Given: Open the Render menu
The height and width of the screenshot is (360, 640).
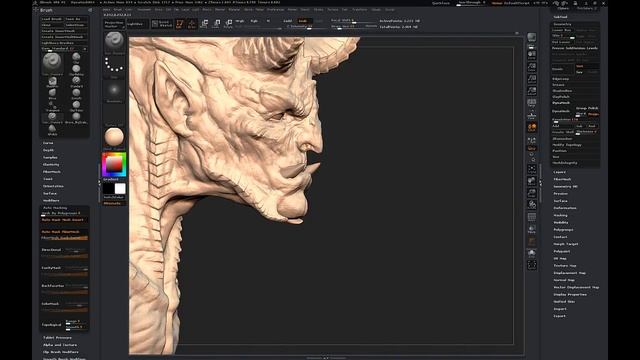Looking at the screenshot, I should [292, 9].
